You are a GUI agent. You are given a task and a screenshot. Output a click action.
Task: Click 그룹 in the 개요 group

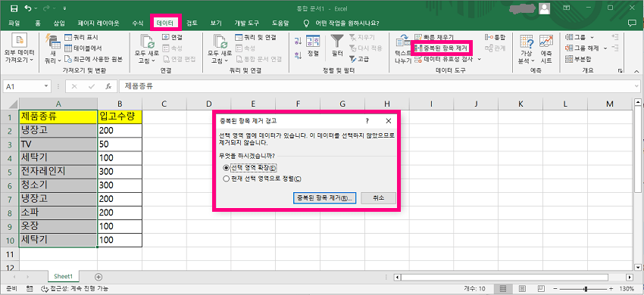tap(576, 37)
